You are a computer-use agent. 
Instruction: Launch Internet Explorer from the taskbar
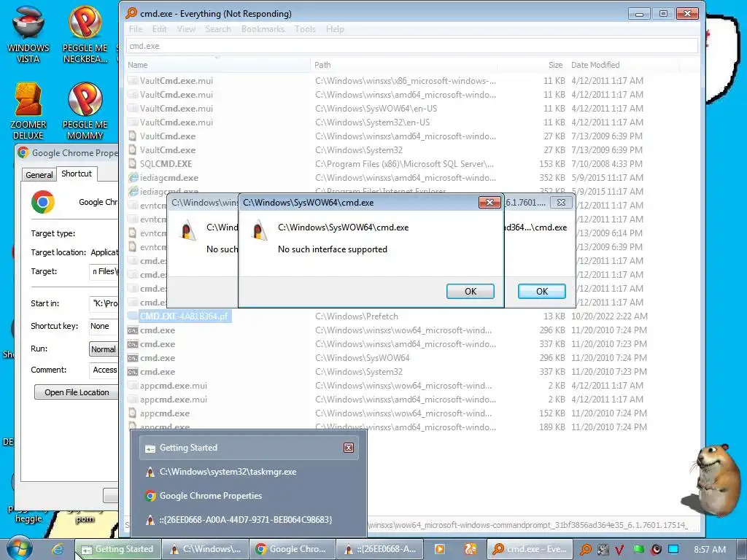coord(58,549)
